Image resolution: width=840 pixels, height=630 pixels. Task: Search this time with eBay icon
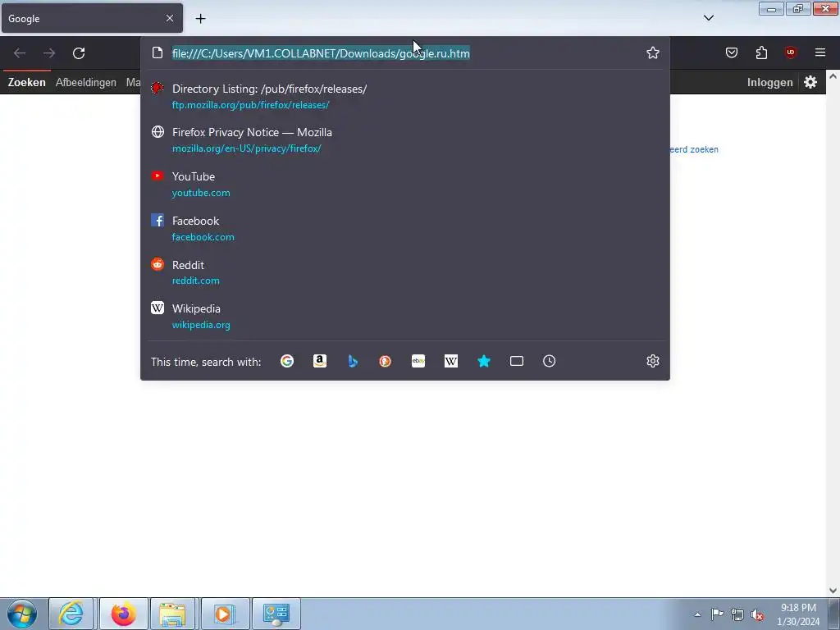pos(418,361)
